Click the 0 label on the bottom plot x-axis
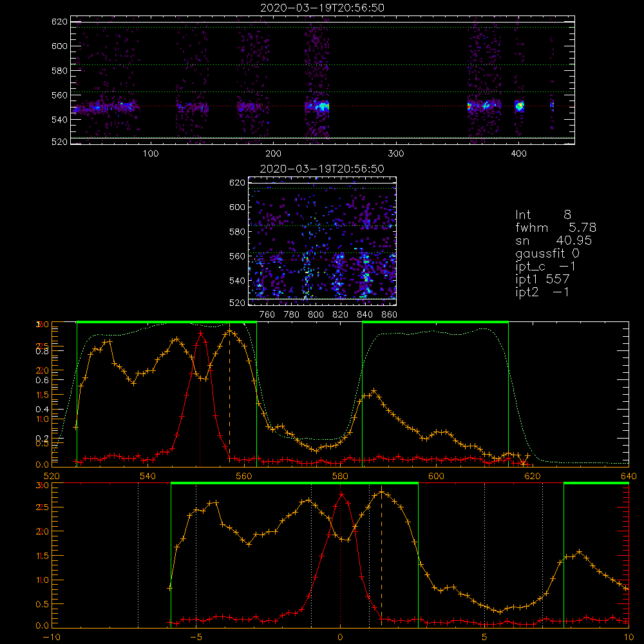Viewport: 644px width, 644px height. (340, 638)
